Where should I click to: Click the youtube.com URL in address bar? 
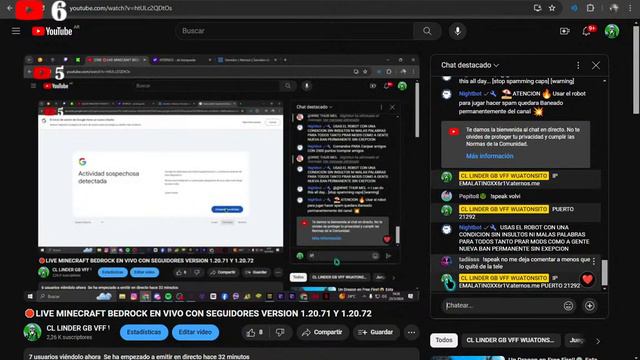[x=121, y=8]
